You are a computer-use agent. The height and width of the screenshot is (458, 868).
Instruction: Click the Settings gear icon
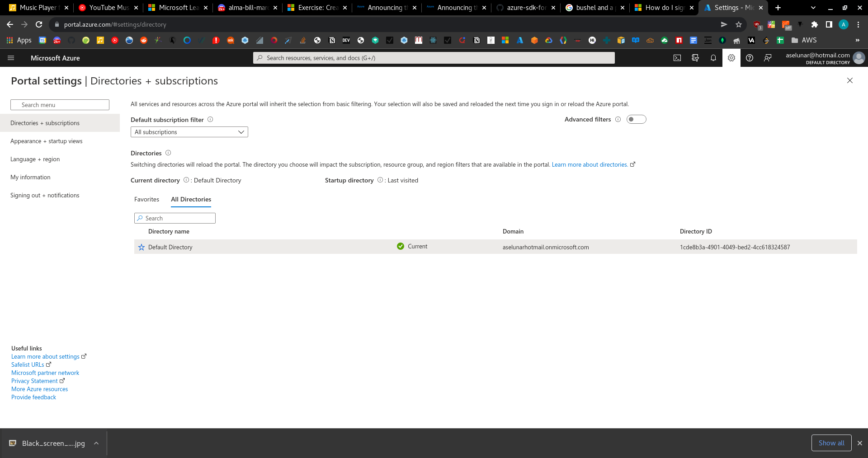[x=731, y=58]
